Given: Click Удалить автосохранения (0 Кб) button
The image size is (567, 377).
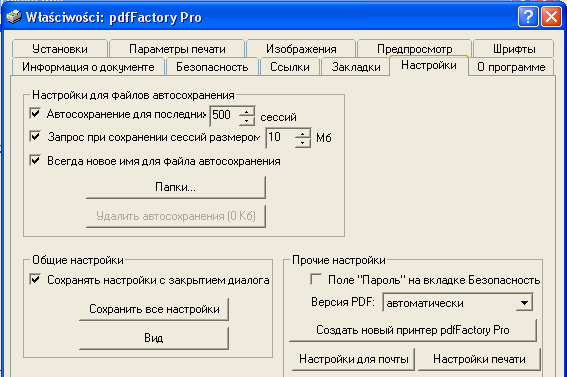Looking at the screenshot, I should 176,216.
